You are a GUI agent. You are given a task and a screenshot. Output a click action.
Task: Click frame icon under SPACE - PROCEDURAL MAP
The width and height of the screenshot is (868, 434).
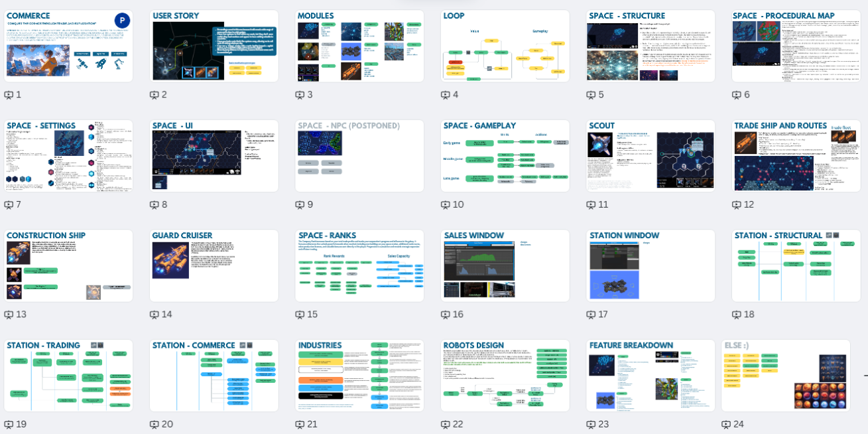[x=737, y=95]
